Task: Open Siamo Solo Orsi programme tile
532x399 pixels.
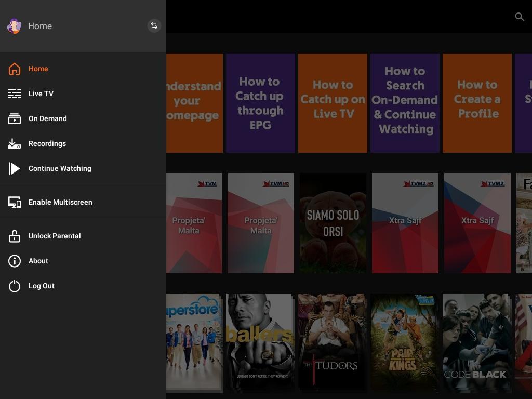Action: point(333,223)
